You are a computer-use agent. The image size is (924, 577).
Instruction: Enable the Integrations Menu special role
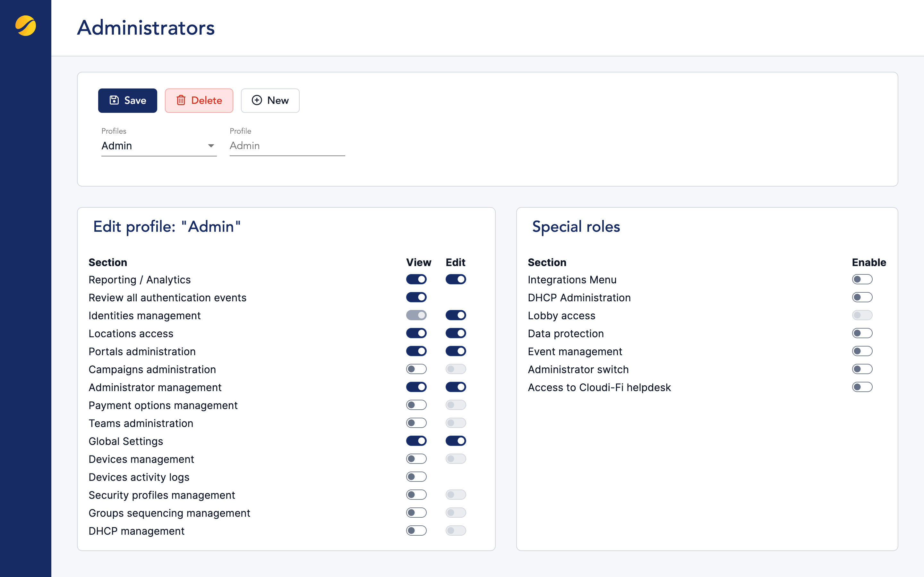862,279
